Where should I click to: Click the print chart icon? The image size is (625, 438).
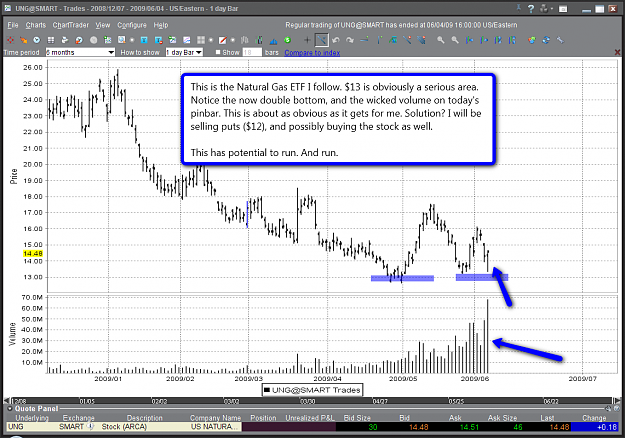(x=65, y=40)
